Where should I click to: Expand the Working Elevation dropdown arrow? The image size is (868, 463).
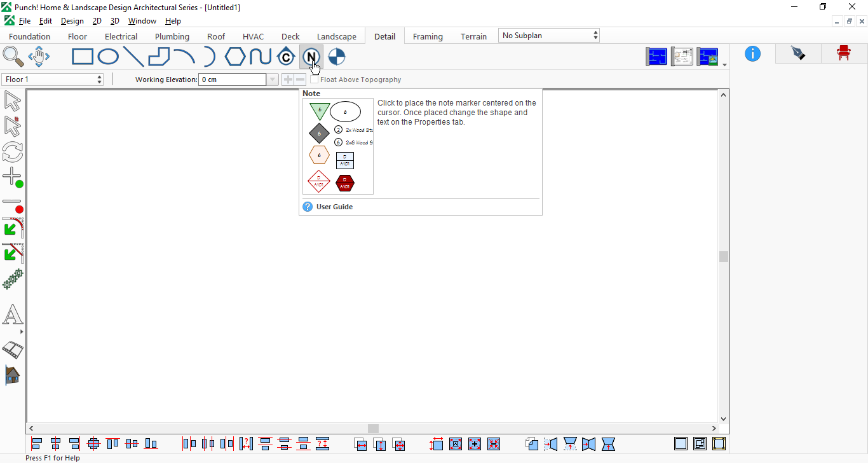tap(273, 79)
